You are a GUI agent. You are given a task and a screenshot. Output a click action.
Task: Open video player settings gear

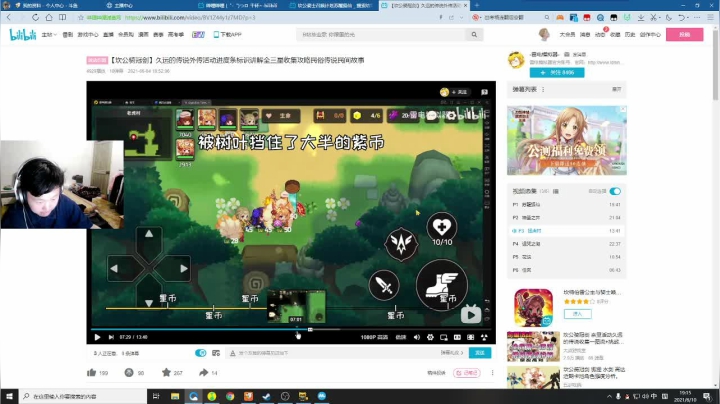coord(430,337)
